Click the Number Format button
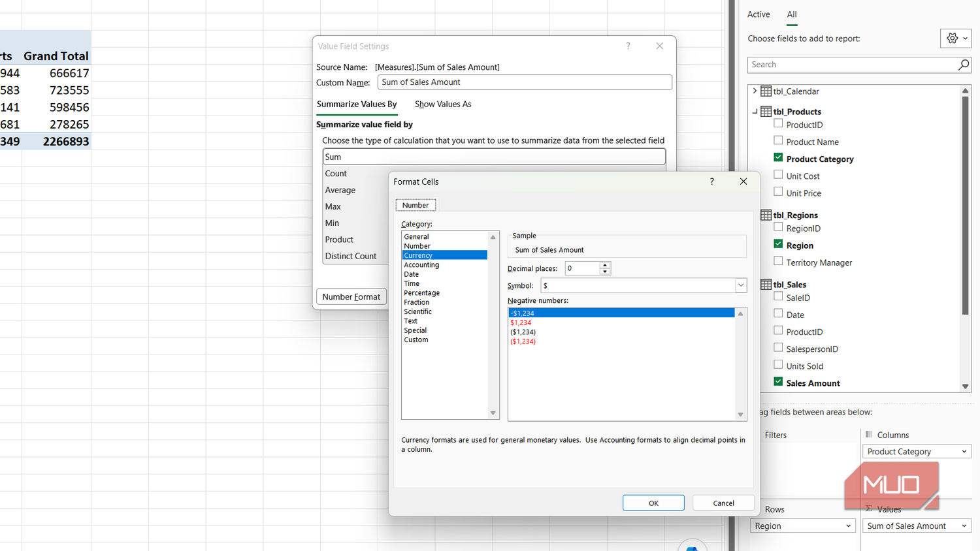The width and height of the screenshot is (980, 551). [351, 296]
